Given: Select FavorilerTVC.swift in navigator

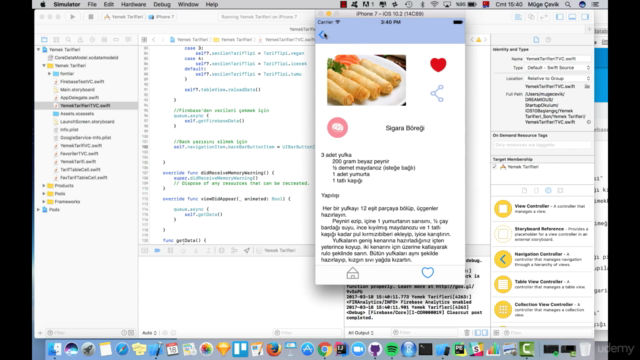Looking at the screenshot, I should point(79,153).
